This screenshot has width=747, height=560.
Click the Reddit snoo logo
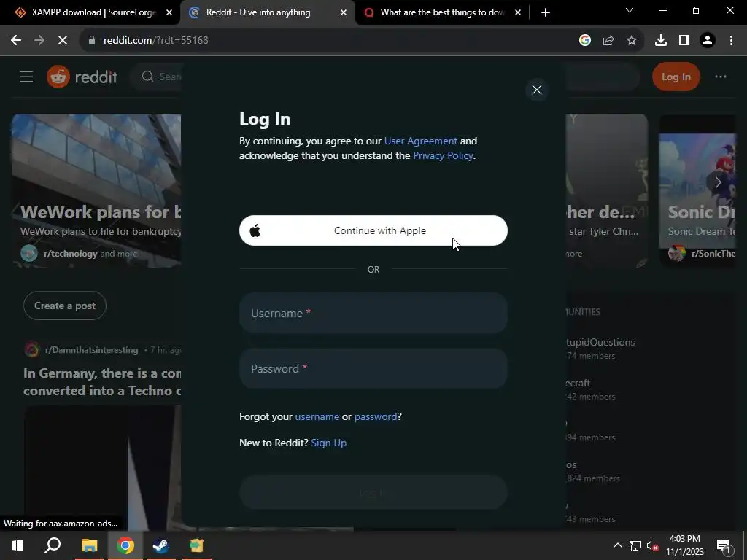click(x=58, y=77)
